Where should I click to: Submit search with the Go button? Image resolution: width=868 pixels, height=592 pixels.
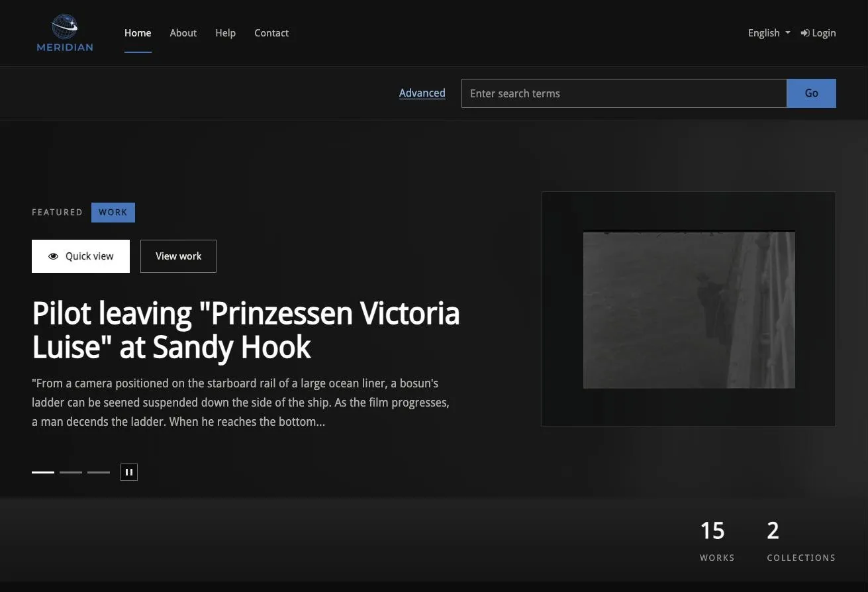[811, 93]
